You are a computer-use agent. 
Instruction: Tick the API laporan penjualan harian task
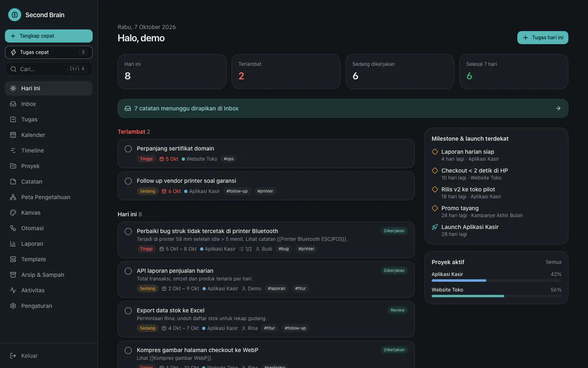(128, 271)
